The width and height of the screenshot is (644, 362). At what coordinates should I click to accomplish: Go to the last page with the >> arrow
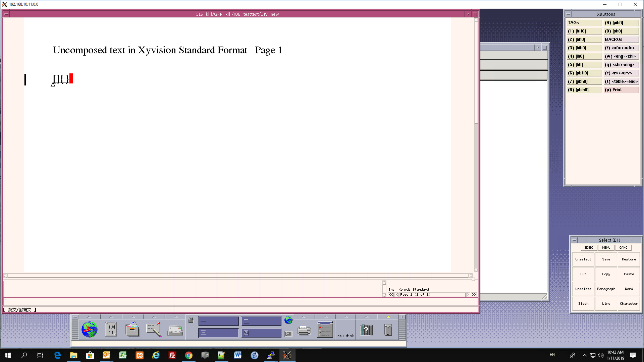474,294
